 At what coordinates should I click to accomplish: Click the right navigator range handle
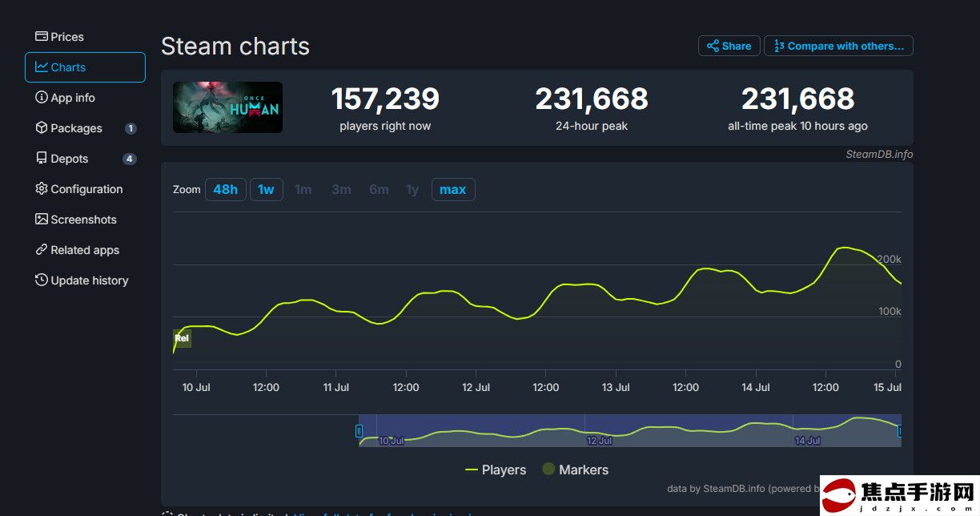(x=900, y=431)
